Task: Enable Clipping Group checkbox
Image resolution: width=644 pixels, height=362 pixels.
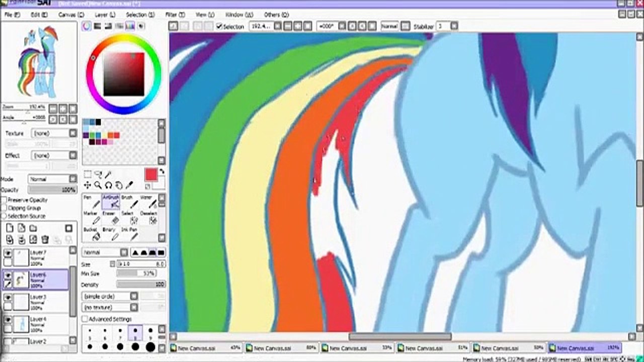Action: [4, 208]
